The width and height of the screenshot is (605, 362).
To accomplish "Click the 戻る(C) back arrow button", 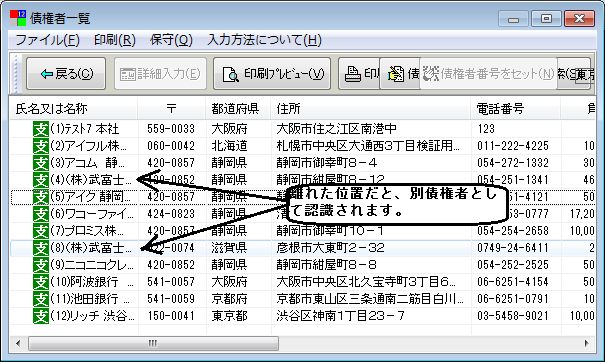I will pos(66,73).
